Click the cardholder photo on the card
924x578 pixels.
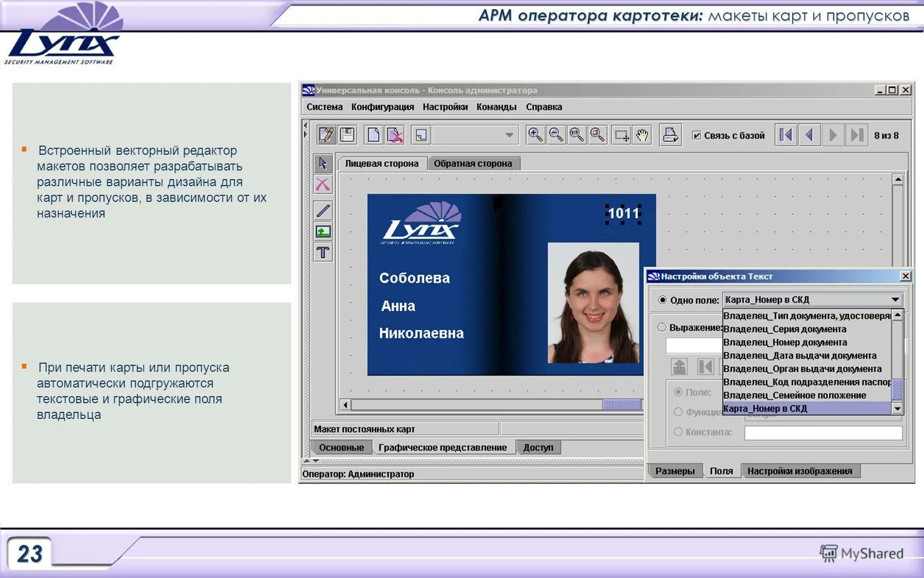pyautogui.click(x=593, y=303)
